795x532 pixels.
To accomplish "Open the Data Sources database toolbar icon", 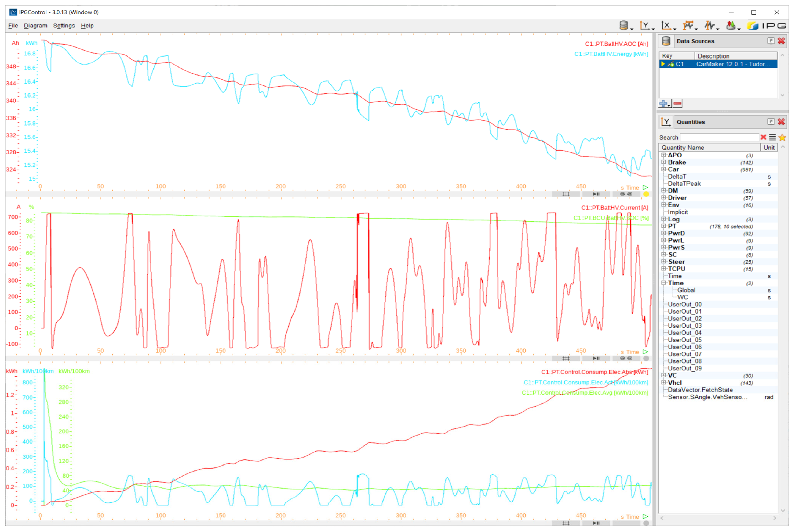I will (623, 25).
